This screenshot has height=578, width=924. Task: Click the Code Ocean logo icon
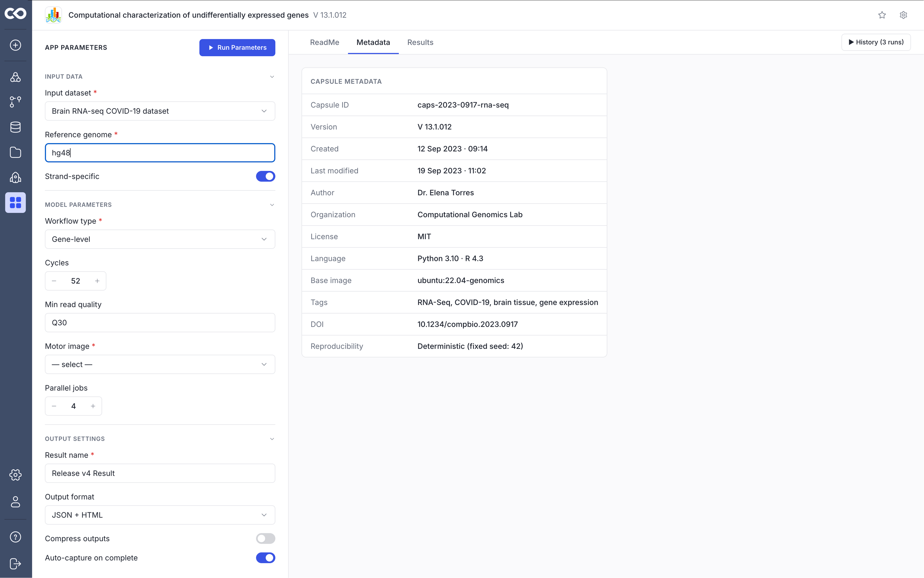pyautogui.click(x=15, y=14)
